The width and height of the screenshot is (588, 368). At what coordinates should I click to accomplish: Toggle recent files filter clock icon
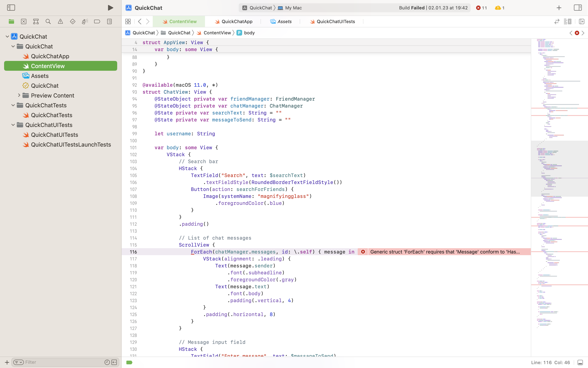[x=107, y=362]
